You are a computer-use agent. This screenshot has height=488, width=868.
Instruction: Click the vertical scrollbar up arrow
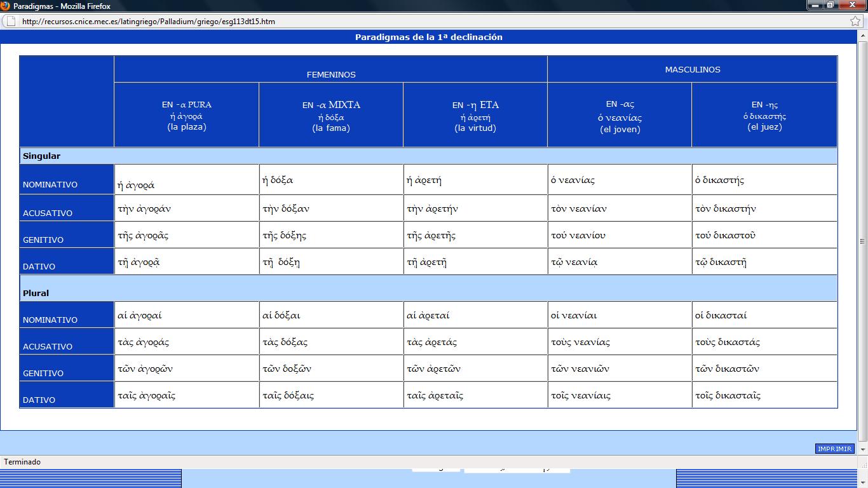(863, 36)
